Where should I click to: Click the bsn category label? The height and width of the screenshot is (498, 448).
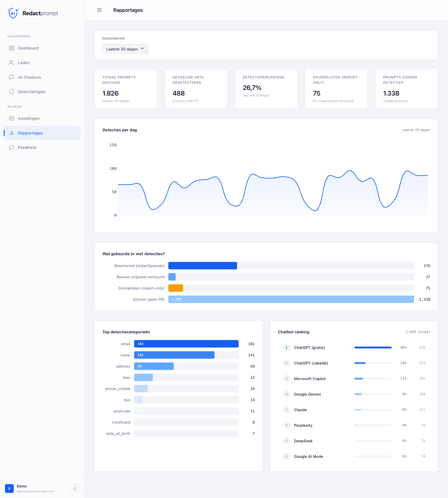pyautogui.click(x=127, y=400)
